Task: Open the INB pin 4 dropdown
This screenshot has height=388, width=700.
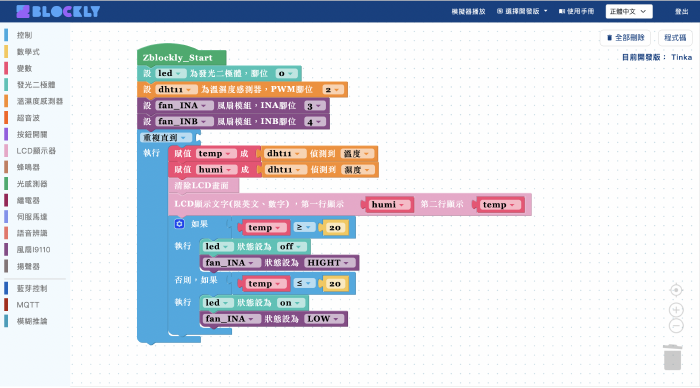Action: (x=315, y=122)
